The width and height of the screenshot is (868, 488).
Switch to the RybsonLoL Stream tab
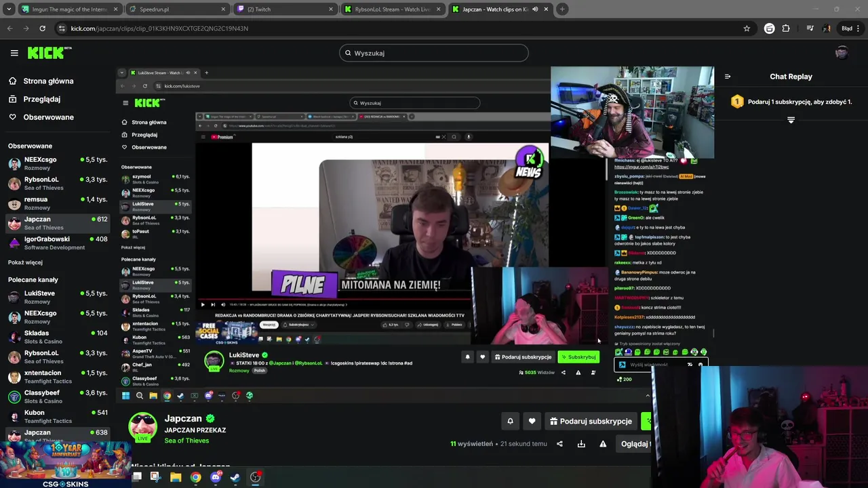[392, 9]
